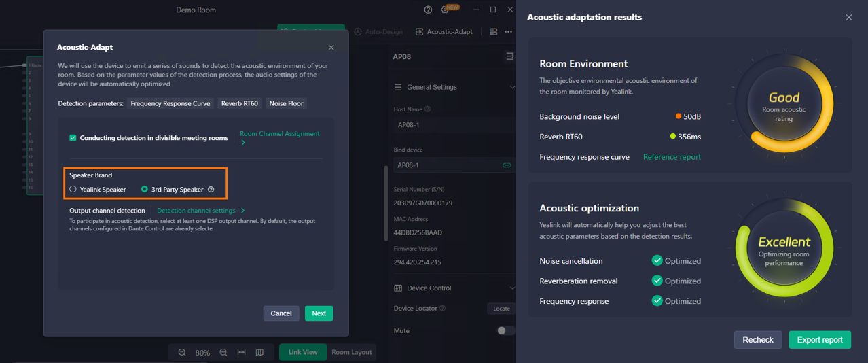The height and width of the screenshot is (363, 868).
Task: Switch to the Link View tab
Action: pos(303,352)
